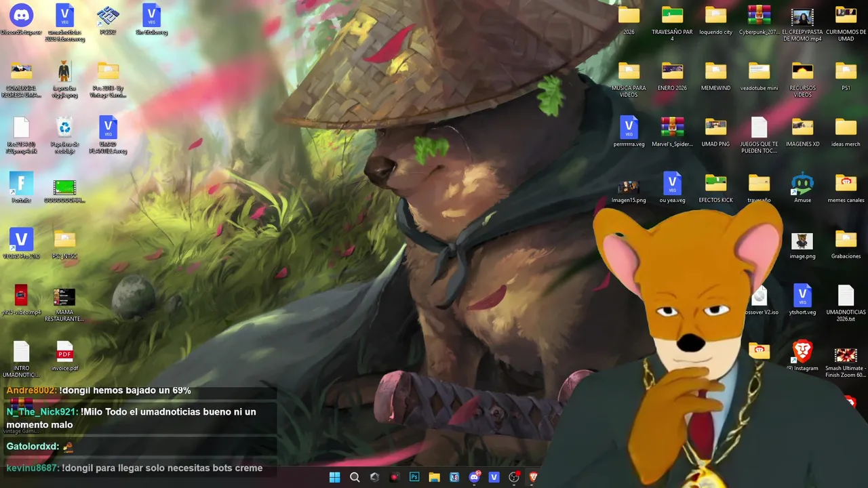868x488 pixels.
Task: Open taskbar Search
Action: click(x=355, y=477)
